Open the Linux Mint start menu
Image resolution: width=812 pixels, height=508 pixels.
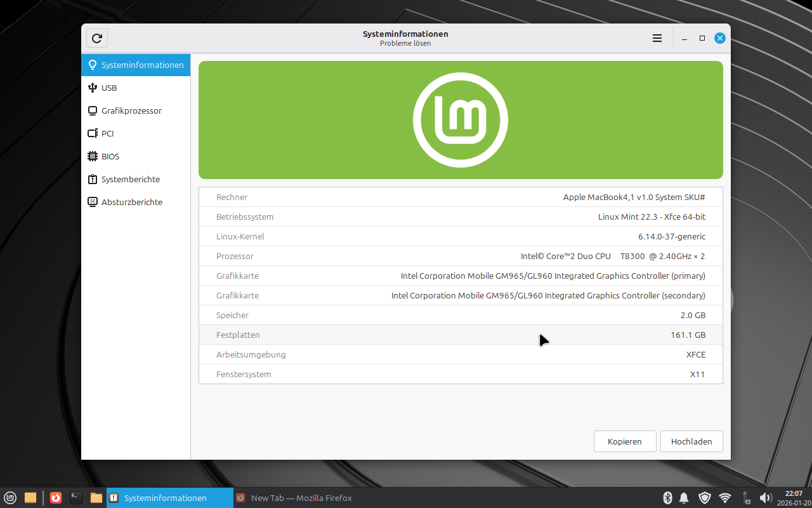(10, 498)
